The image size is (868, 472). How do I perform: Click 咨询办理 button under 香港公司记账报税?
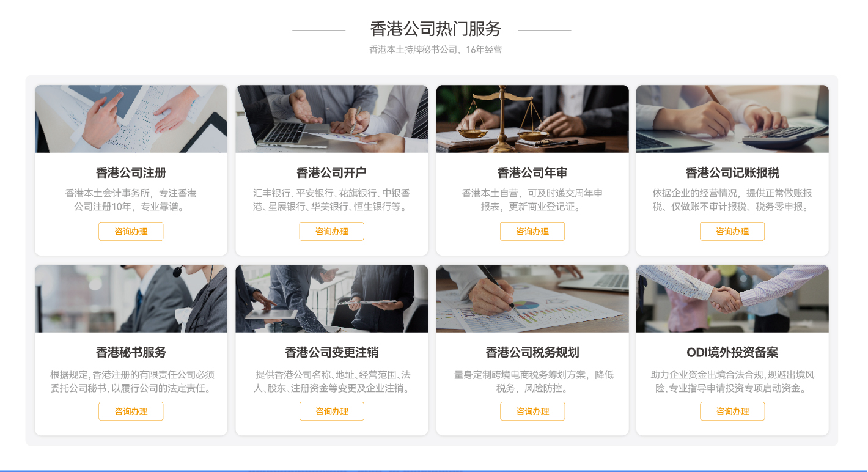pos(732,231)
